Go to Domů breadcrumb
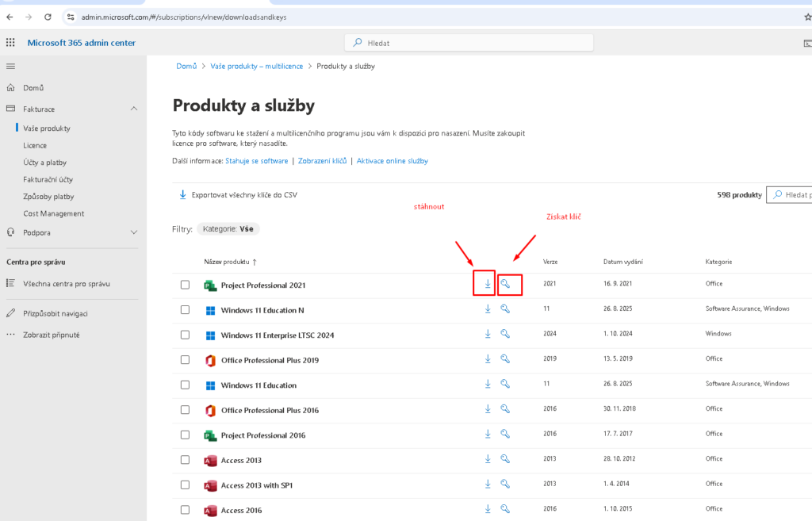The image size is (812, 521). (186, 67)
